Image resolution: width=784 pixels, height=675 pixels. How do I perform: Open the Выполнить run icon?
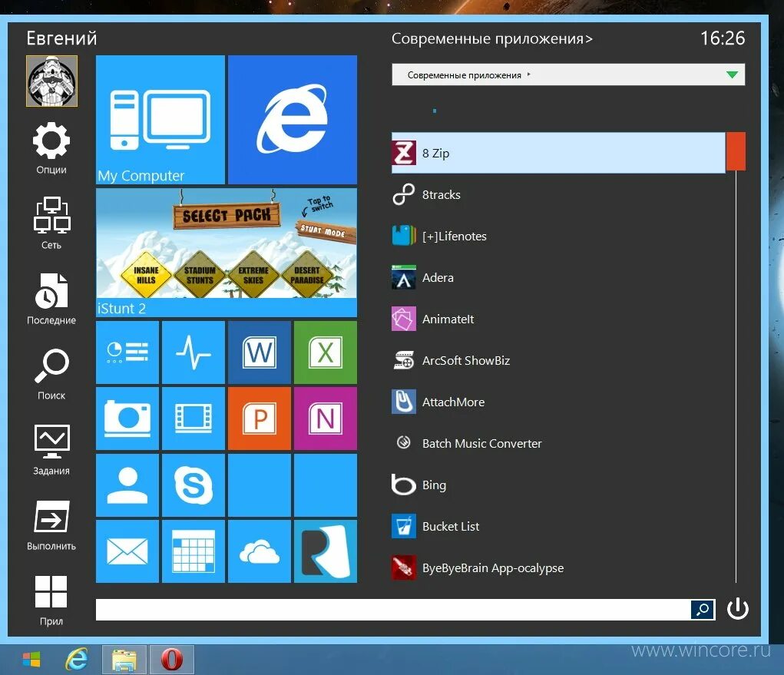point(51,517)
